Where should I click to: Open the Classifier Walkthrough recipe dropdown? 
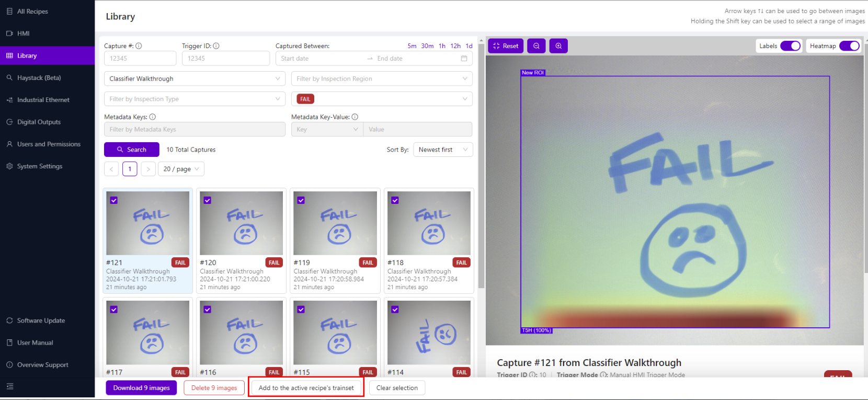pyautogui.click(x=195, y=79)
